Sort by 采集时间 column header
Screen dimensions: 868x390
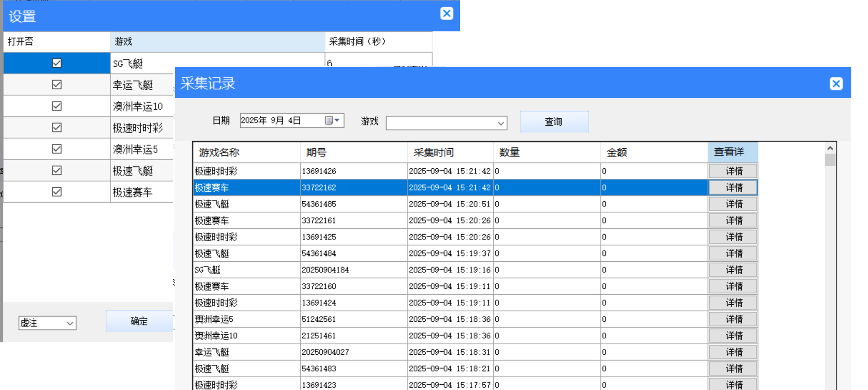coord(450,153)
